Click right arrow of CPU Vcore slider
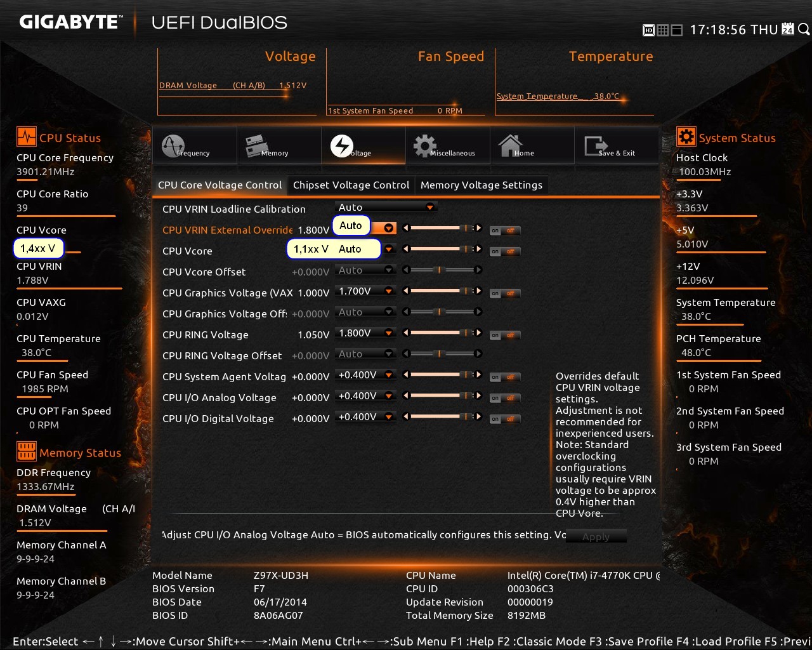812x650 pixels. click(478, 249)
